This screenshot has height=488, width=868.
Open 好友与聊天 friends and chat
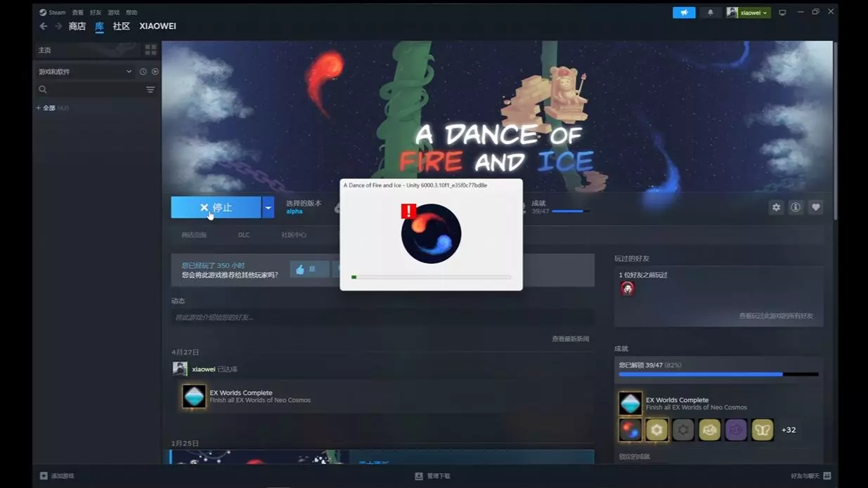811,476
